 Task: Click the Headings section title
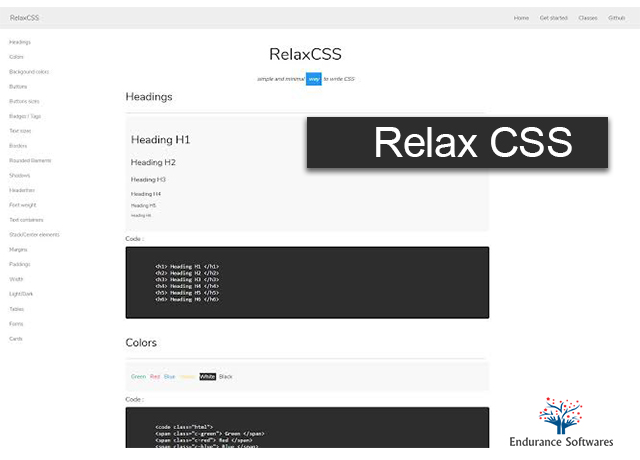click(x=149, y=97)
